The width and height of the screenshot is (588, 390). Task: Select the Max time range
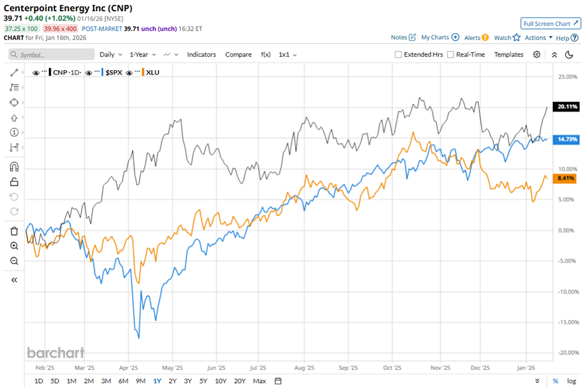pos(260,381)
